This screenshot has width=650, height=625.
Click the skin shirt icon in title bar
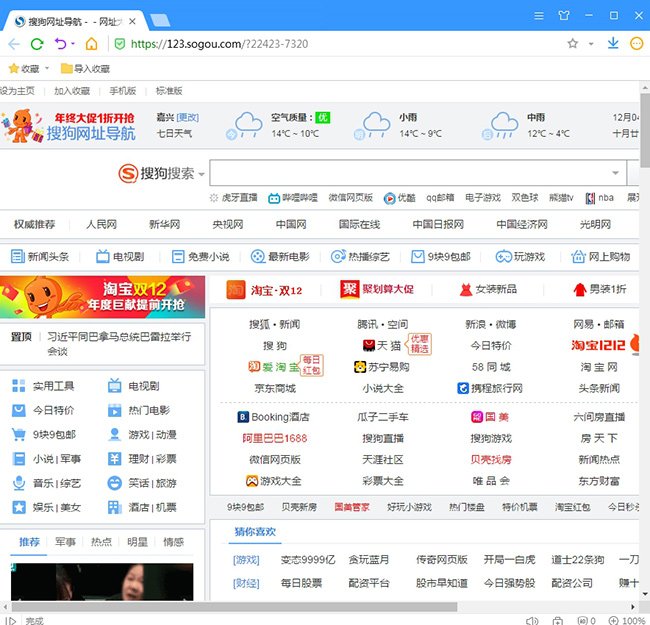[x=564, y=16]
